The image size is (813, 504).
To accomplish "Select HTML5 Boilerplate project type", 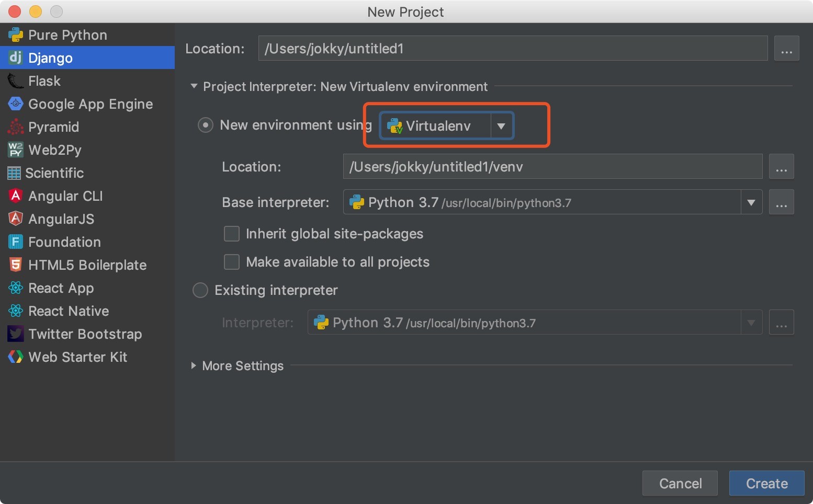I will (87, 265).
